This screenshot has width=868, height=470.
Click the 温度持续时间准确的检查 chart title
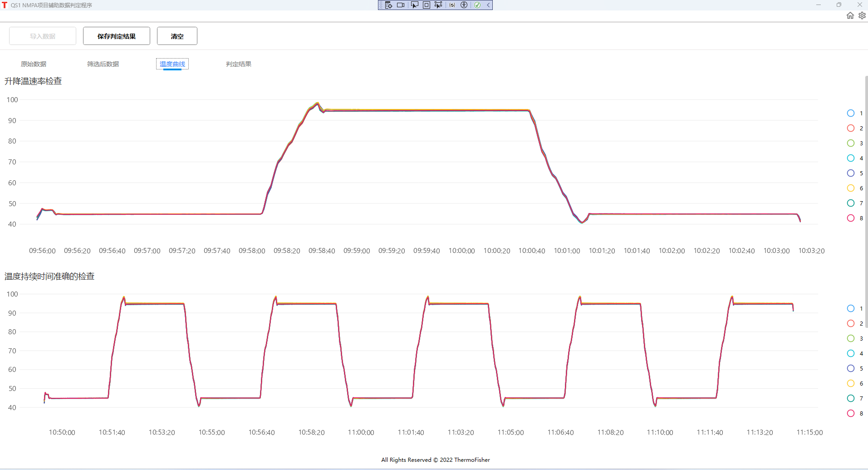[x=49, y=277]
